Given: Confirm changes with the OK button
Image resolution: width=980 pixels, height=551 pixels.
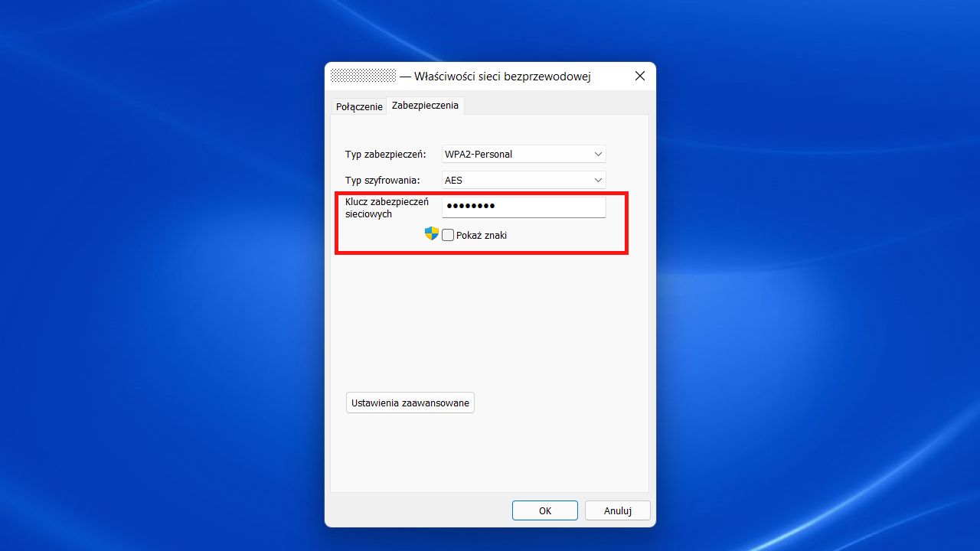Looking at the screenshot, I should point(544,510).
